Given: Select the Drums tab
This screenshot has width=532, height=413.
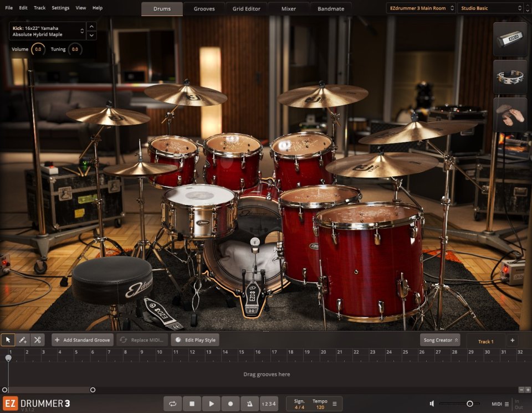Looking at the screenshot, I should click(x=162, y=9).
